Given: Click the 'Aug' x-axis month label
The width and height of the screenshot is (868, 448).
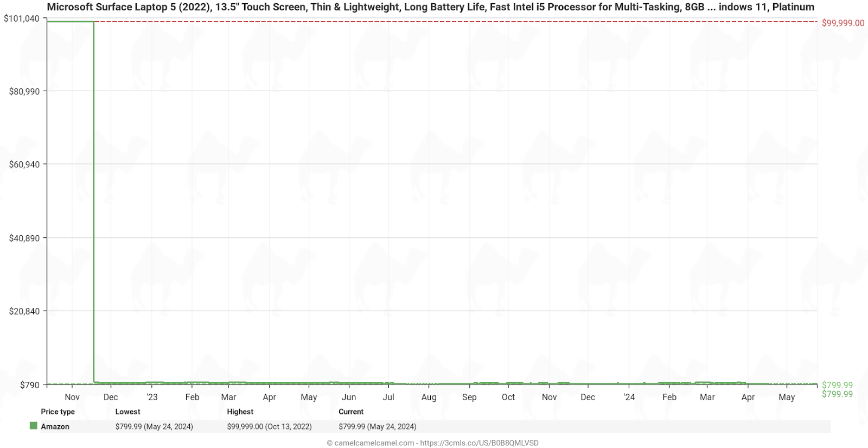Looking at the screenshot, I should [429, 397].
